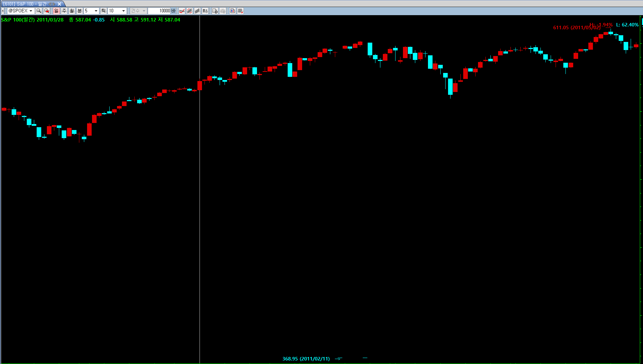
Task: Click the red line chart indicator icon
Action: (182, 11)
